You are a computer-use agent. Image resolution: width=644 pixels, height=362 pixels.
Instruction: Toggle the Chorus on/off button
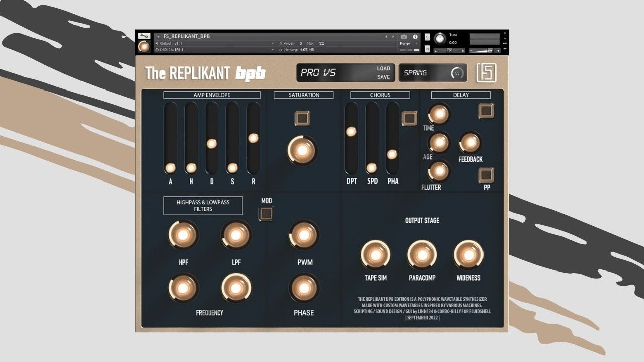coord(410,118)
